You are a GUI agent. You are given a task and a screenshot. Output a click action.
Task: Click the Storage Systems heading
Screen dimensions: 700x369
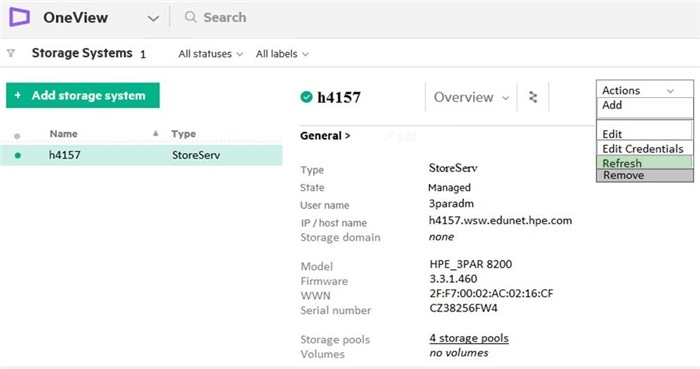[x=82, y=53]
